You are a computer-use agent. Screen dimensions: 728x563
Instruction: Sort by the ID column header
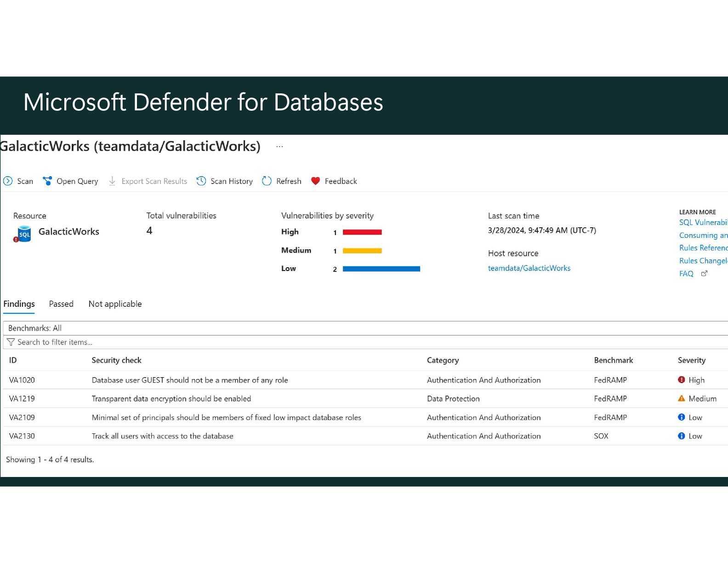click(x=13, y=360)
